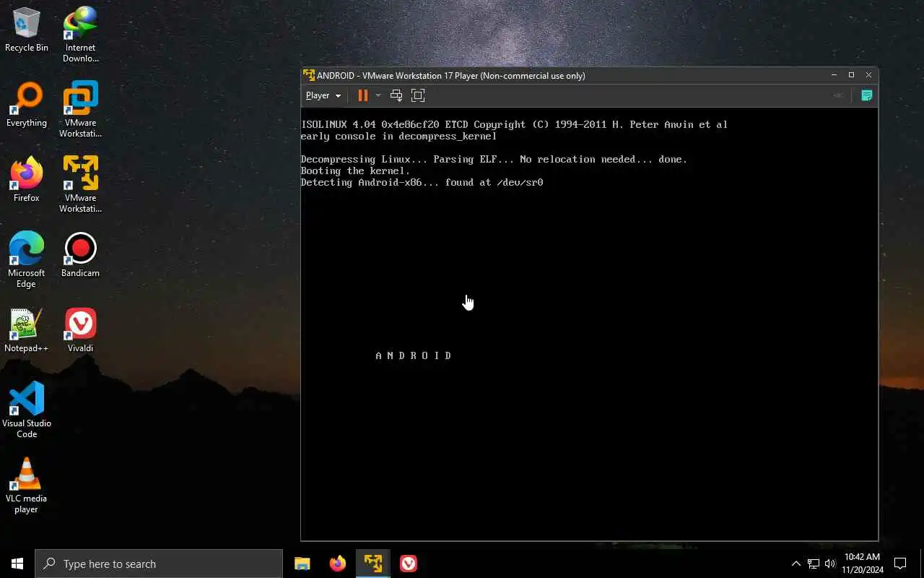Open the green notes icon in VMware toolbar
The width and height of the screenshot is (924, 578).
point(867,95)
